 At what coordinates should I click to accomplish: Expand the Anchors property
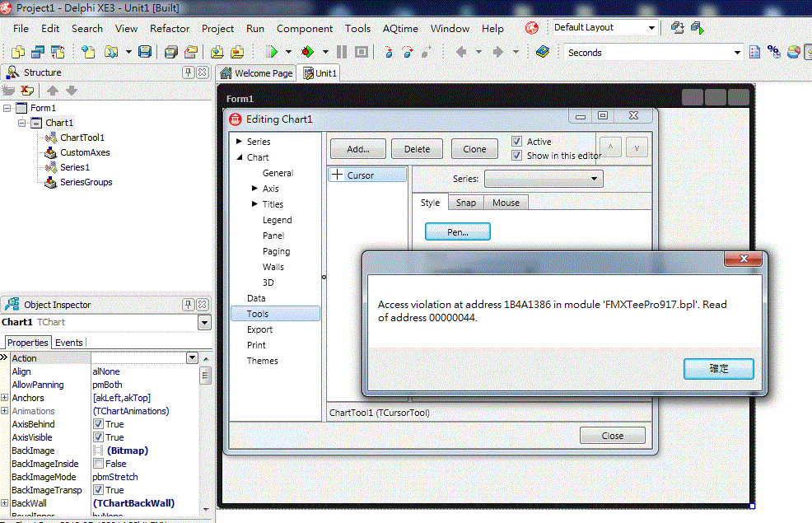pos(5,398)
